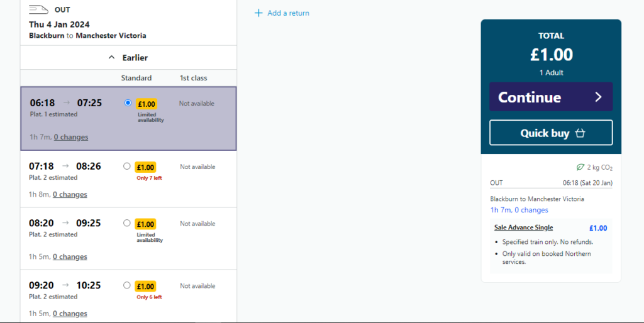Click the train icon beside OUT
This screenshot has height=323, width=644.
coord(40,10)
